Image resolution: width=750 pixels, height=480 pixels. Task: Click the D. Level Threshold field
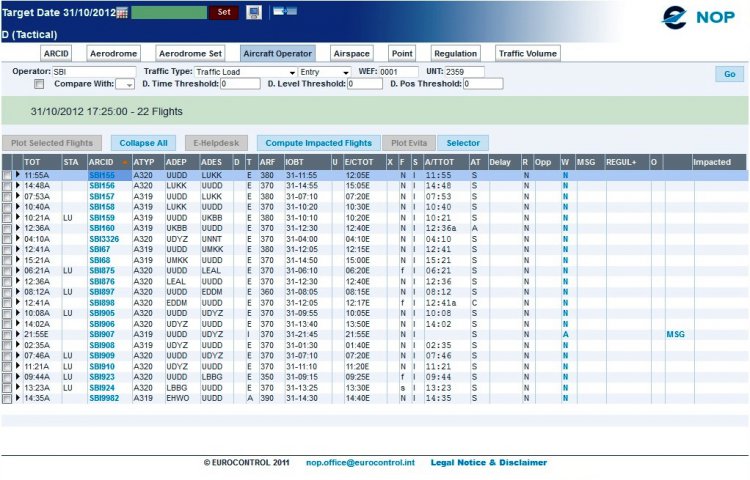click(x=365, y=84)
